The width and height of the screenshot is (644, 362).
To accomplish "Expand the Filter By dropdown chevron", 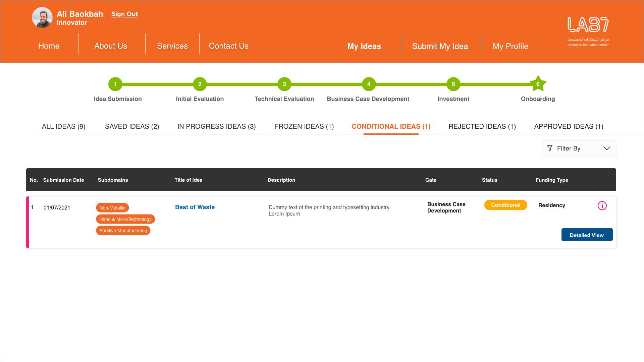I will pyautogui.click(x=606, y=148).
